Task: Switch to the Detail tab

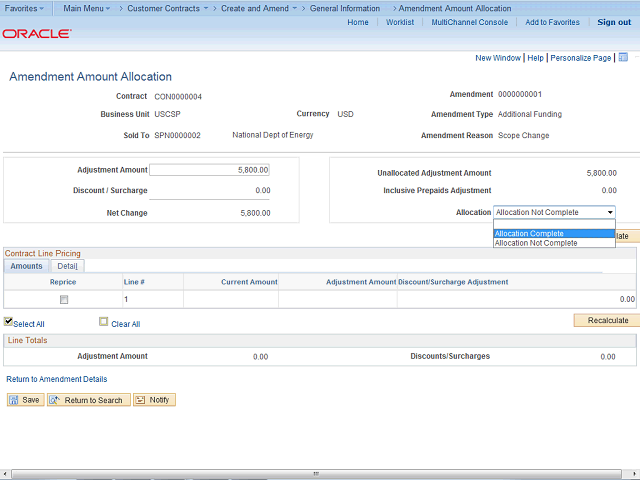Action: click(x=67, y=266)
